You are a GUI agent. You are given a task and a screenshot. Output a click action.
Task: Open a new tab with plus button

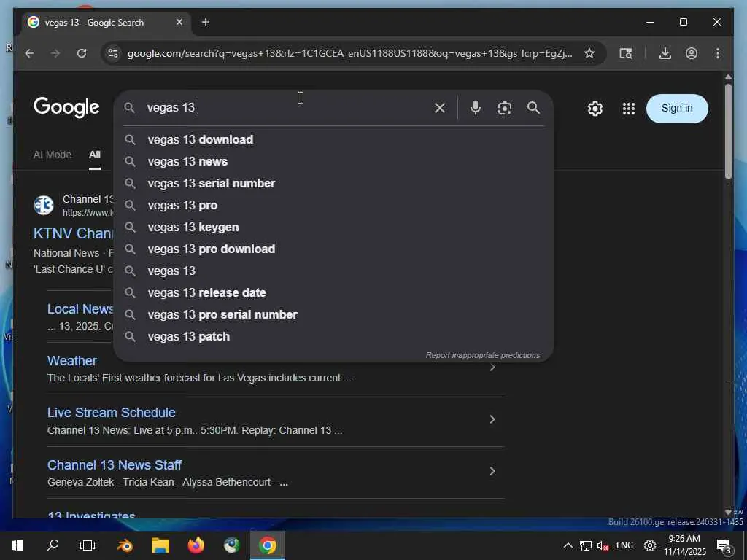pos(205,23)
